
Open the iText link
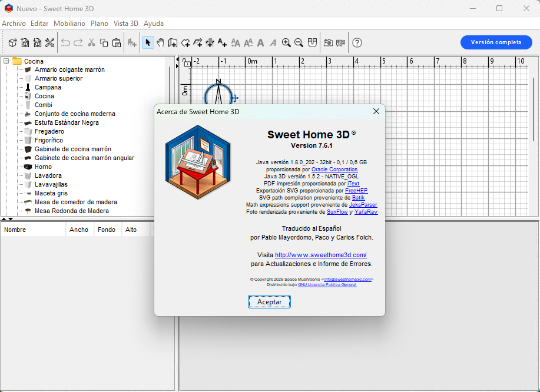point(353,184)
